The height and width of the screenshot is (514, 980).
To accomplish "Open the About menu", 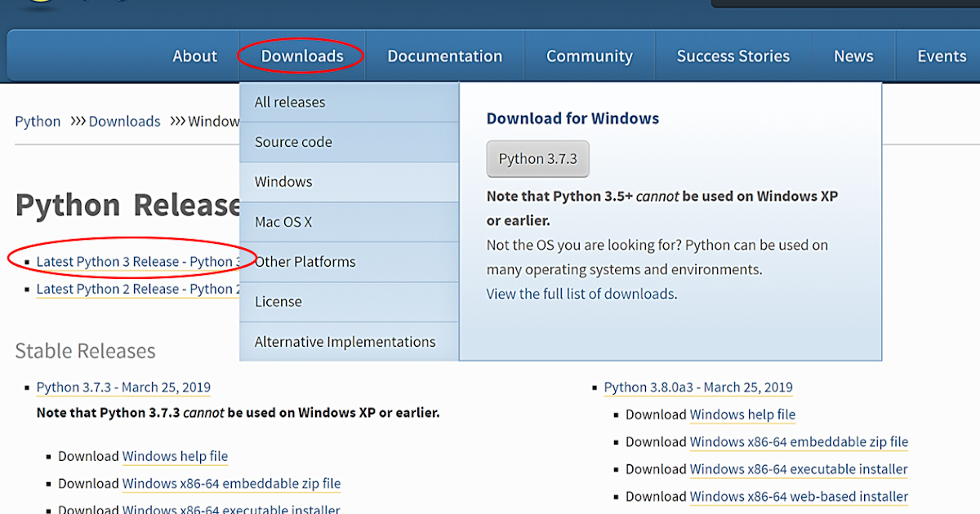I will [194, 55].
